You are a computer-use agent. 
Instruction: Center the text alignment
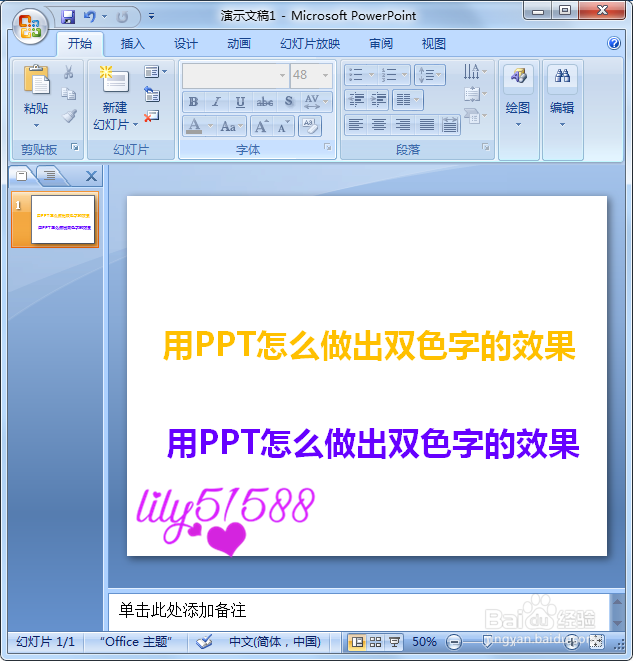click(379, 125)
